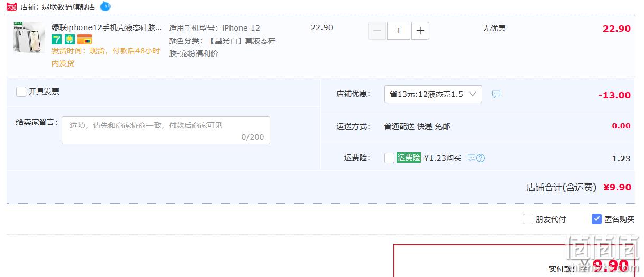Uncheck the 匿名购买 anonymous purchase checkbox
This screenshot has width=644, height=277.
pyautogui.click(x=596, y=219)
